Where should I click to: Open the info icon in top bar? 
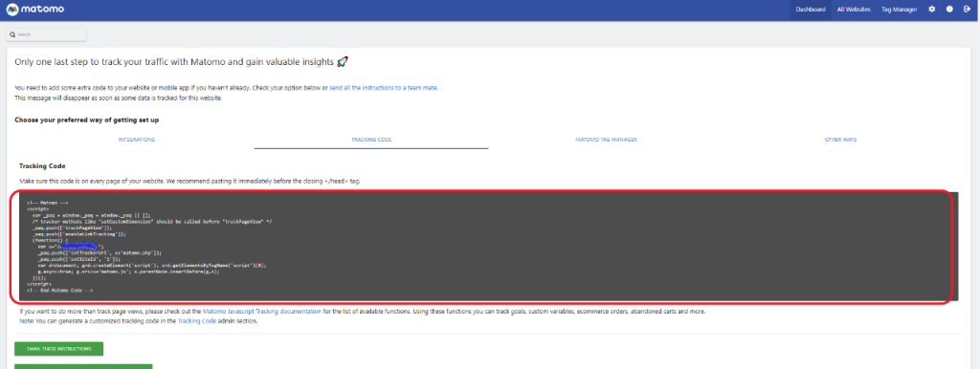coord(949,10)
